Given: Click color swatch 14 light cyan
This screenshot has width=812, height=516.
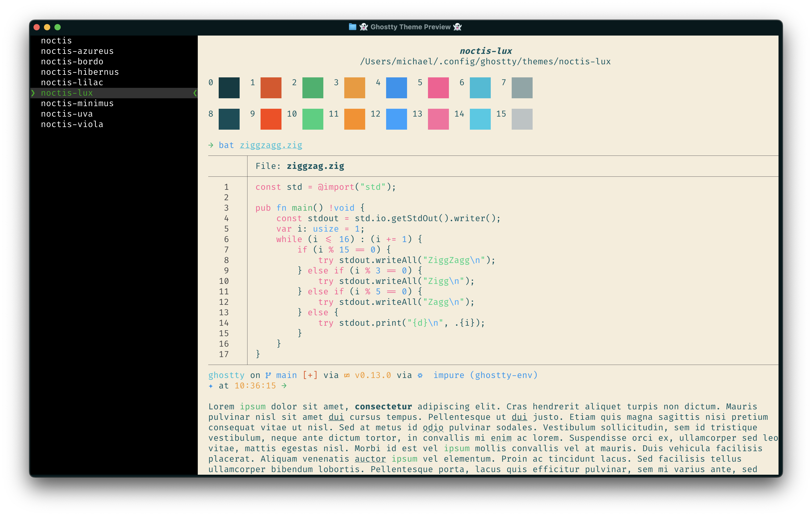Looking at the screenshot, I should point(480,119).
